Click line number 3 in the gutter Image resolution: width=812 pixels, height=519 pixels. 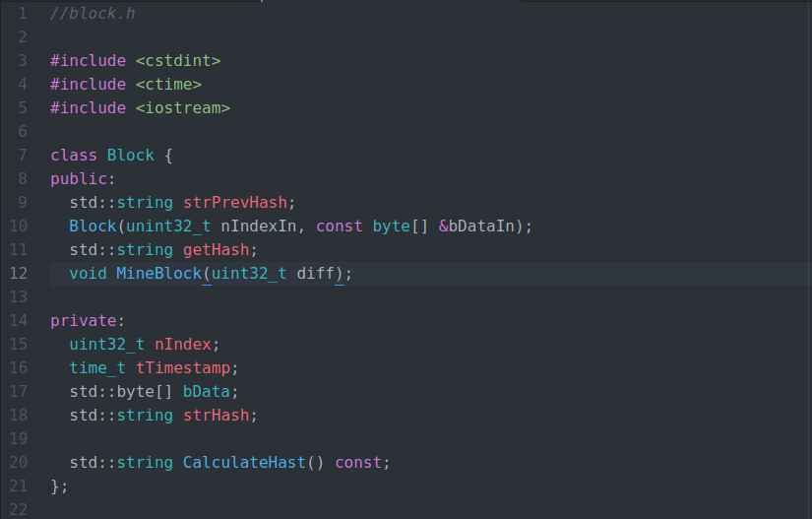click(x=23, y=61)
